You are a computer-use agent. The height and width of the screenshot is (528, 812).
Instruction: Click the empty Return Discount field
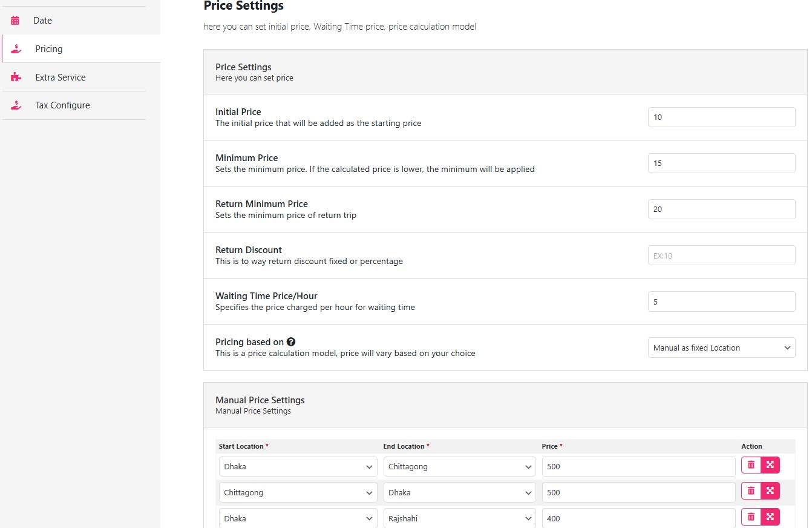721,256
